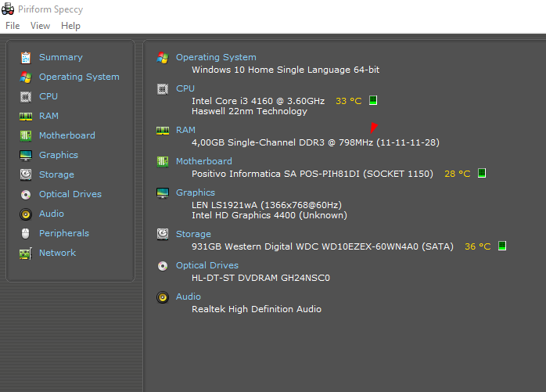Open Operating System heading link in main panel

[x=216, y=57]
